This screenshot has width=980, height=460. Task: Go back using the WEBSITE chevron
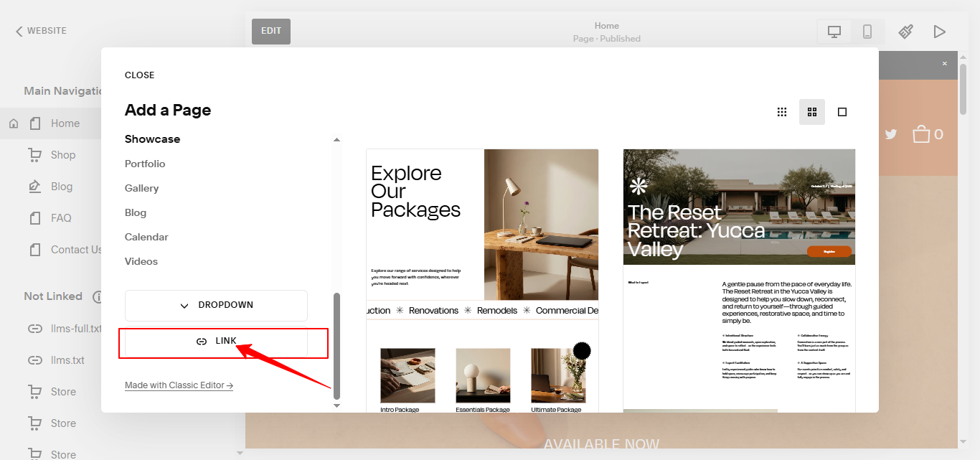click(x=19, y=31)
